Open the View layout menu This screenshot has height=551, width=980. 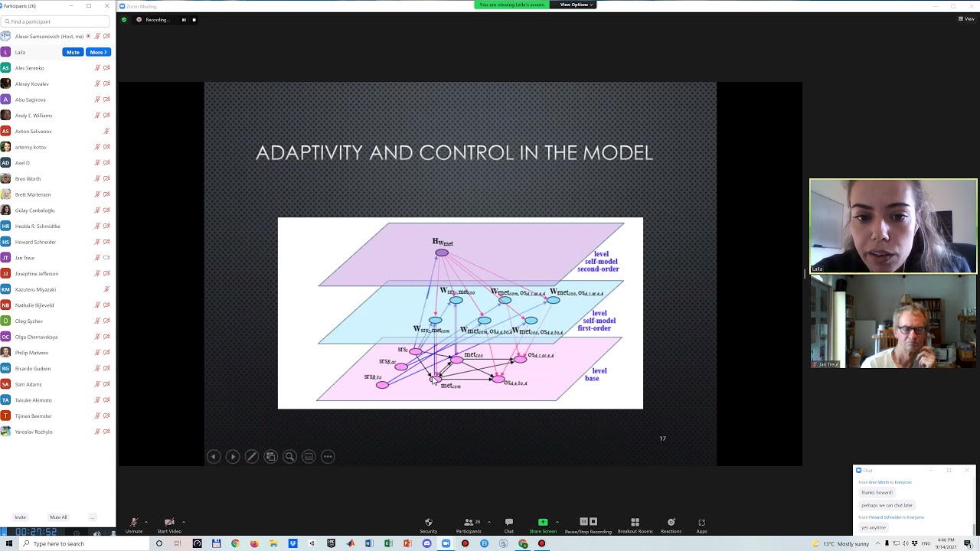(x=966, y=18)
